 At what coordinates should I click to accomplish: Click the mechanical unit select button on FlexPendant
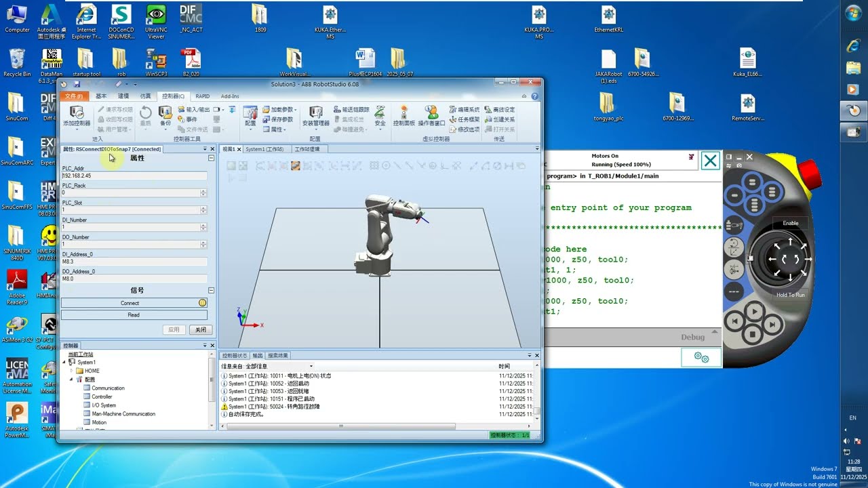(x=733, y=226)
